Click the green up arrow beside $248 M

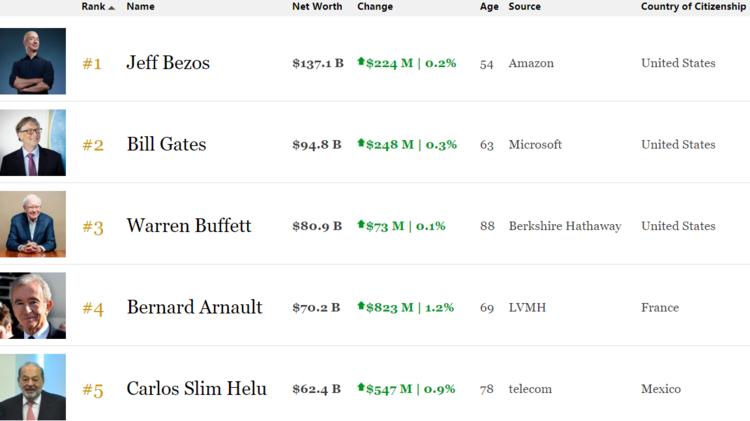[361, 143]
